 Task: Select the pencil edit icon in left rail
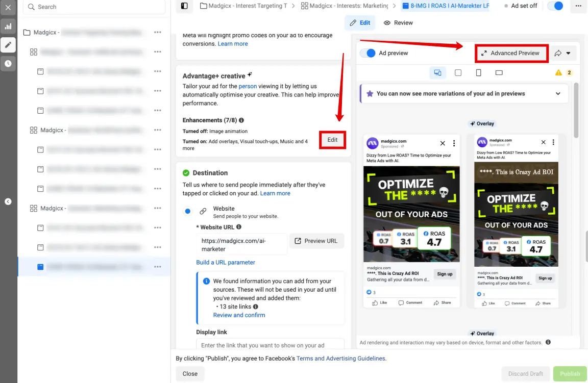[8, 45]
